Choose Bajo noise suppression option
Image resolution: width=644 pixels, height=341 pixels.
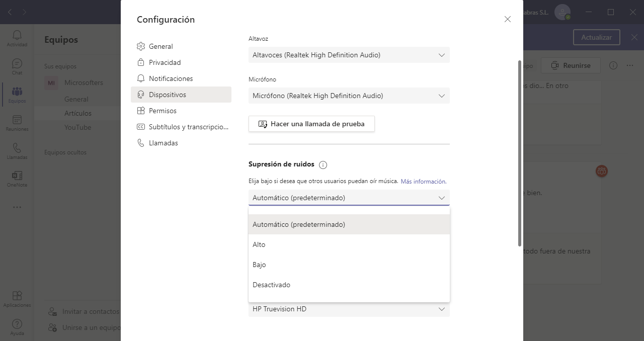(349, 265)
